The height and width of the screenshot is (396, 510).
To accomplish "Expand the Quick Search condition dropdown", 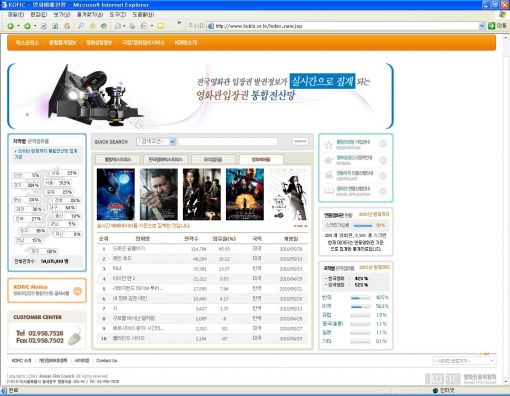I will (x=172, y=142).
